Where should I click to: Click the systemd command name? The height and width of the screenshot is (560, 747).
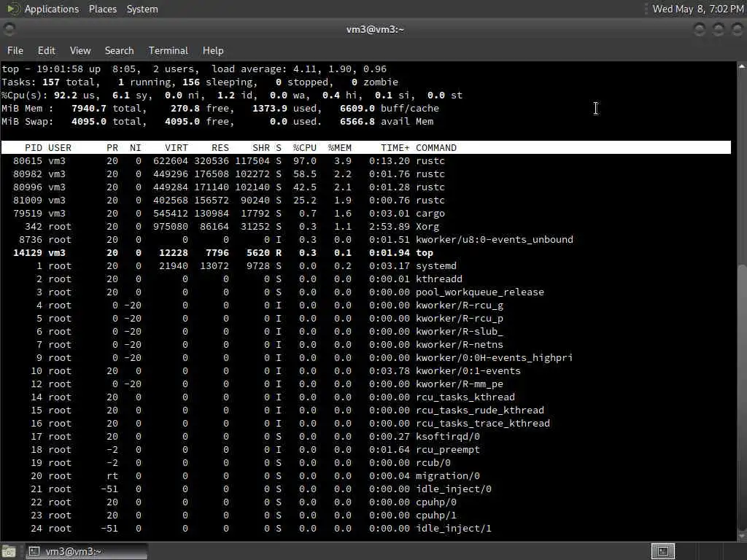click(436, 265)
